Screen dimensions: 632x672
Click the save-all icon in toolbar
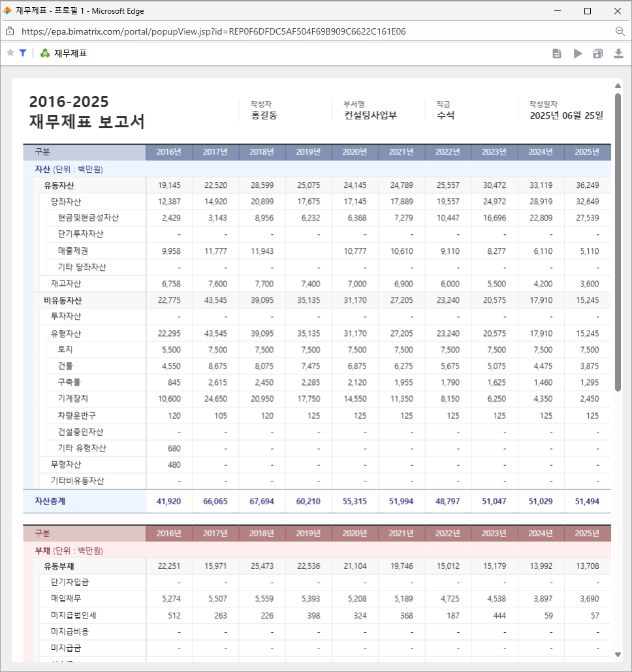tap(598, 53)
